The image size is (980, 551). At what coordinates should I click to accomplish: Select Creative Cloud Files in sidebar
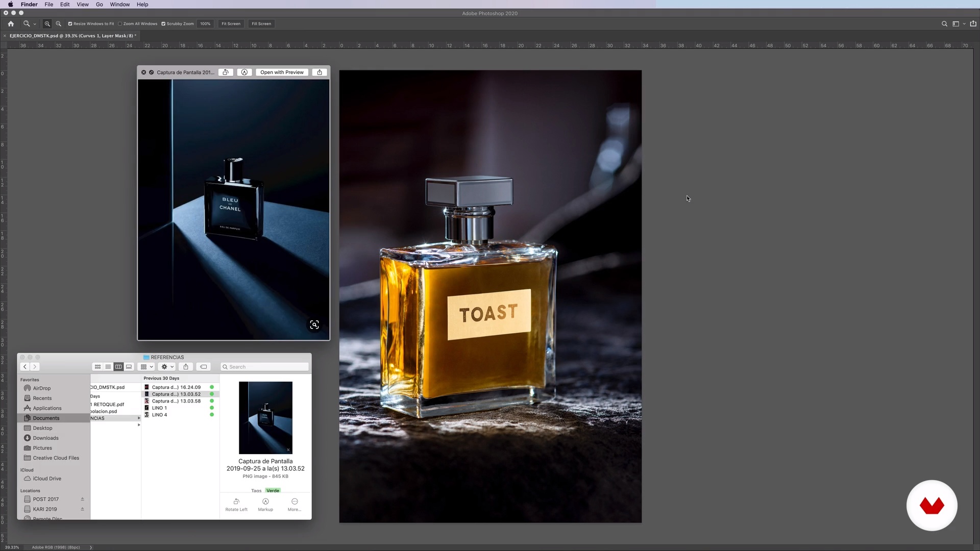54,458
